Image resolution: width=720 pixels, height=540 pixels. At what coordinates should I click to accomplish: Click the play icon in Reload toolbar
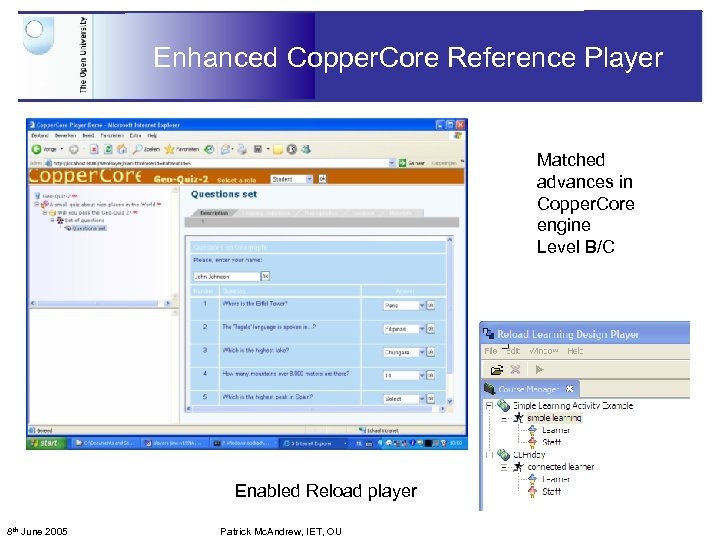click(x=540, y=369)
